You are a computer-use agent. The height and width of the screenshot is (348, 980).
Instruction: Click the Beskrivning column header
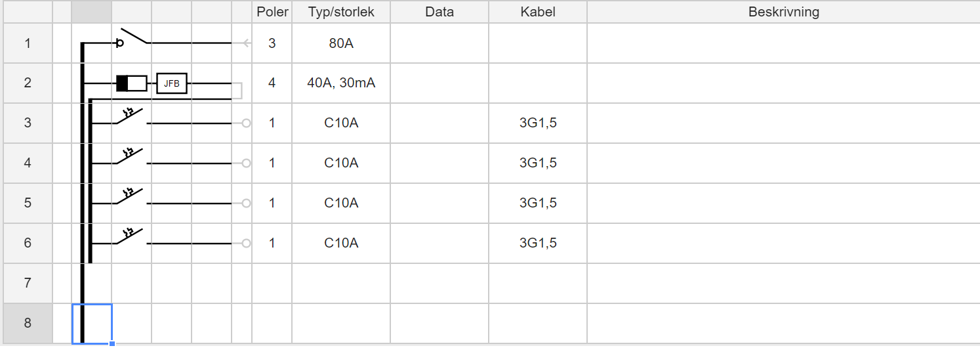(x=783, y=12)
